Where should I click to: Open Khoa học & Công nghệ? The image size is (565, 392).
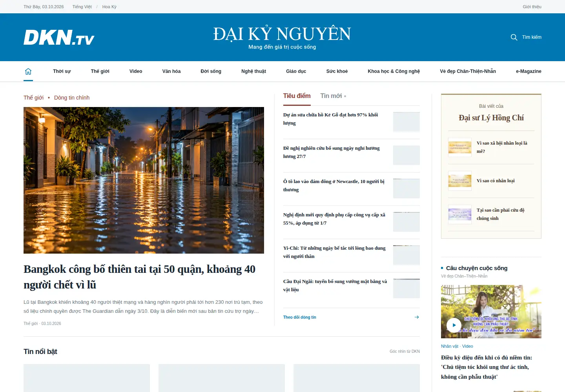point(394,71)
